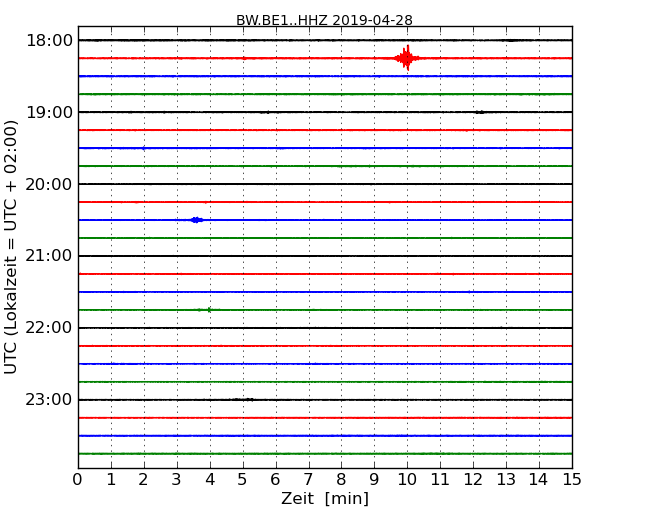650x520 pixels.
Task: Select the 19:00 time label
Action: (49, 112)
